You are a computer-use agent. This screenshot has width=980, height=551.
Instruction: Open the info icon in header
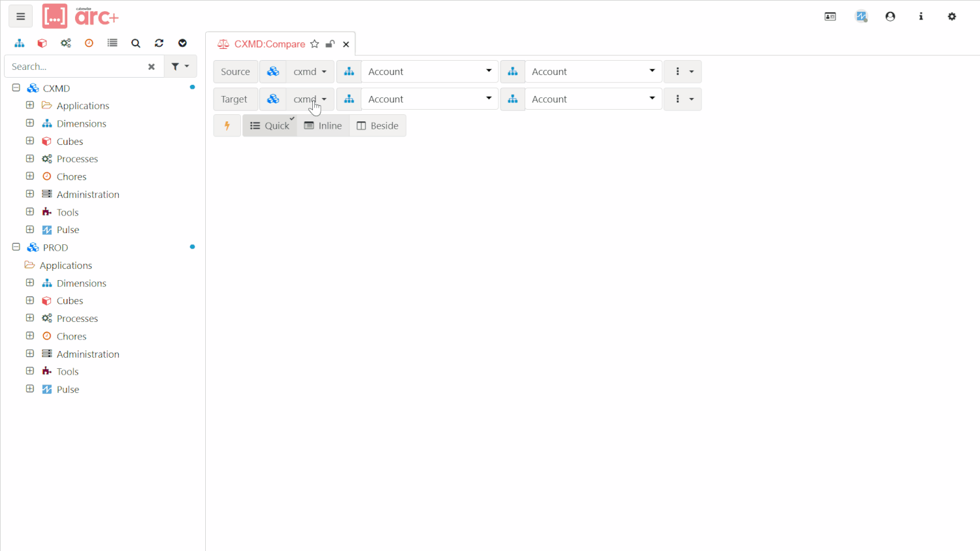[921, 16]
